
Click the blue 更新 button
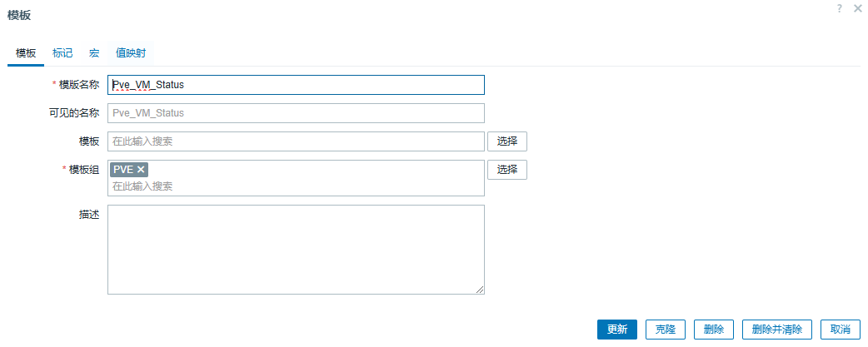[616, 330]
